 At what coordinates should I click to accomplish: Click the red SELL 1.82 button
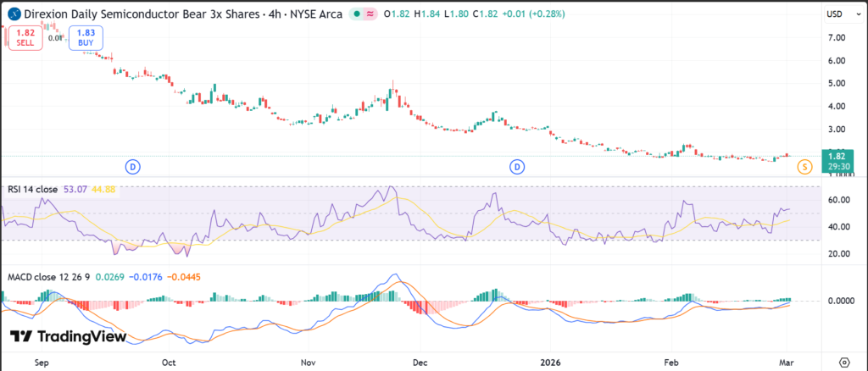[25, 37]
